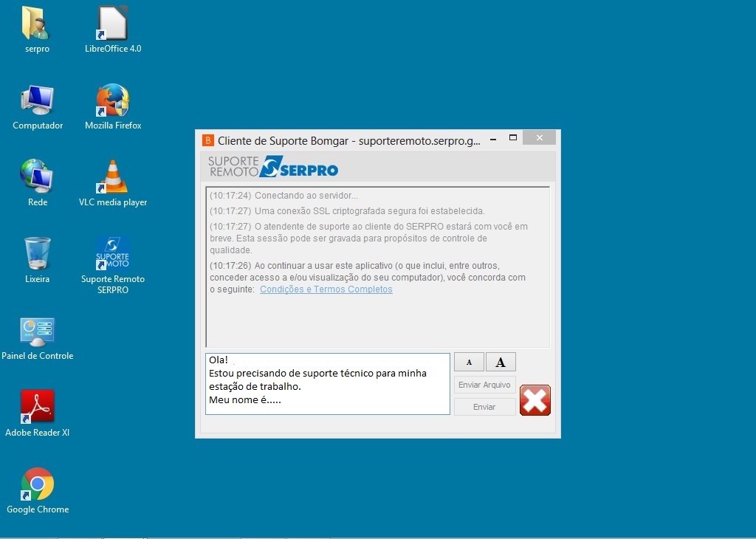The height and width of the screenshot is (539, 756).
Task: Launch Google Chrome shortcut
Action: (37, 491)
